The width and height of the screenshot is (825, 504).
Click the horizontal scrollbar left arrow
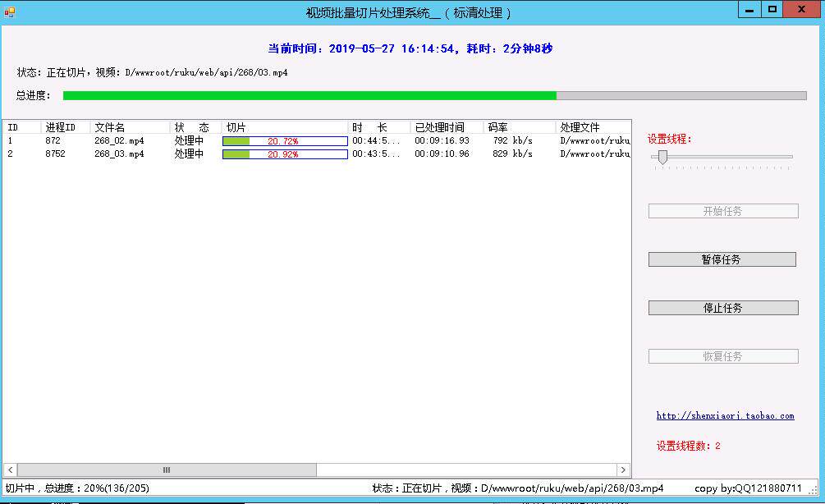click(10, 470)
